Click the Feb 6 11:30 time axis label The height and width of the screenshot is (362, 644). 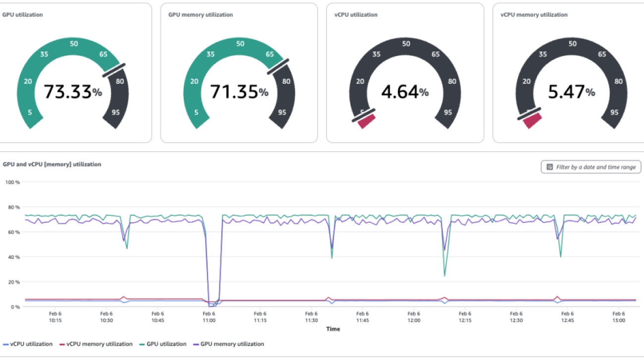[x=311, y=317]
